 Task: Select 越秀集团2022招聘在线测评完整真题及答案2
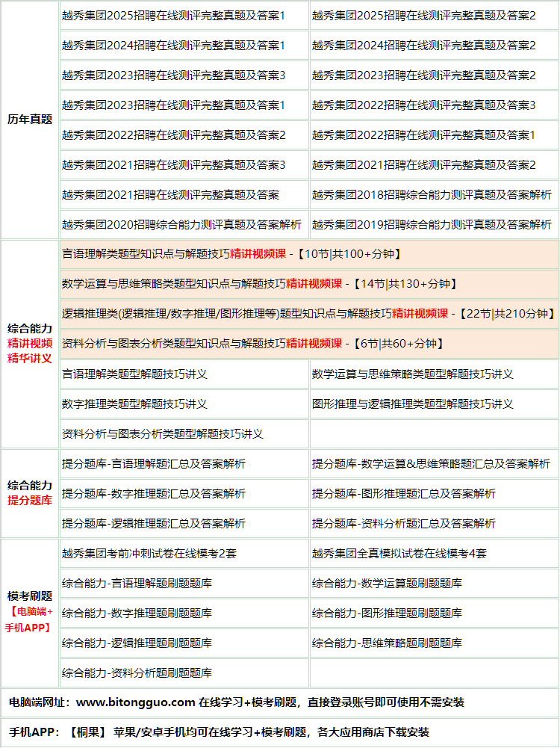point(173,135)
